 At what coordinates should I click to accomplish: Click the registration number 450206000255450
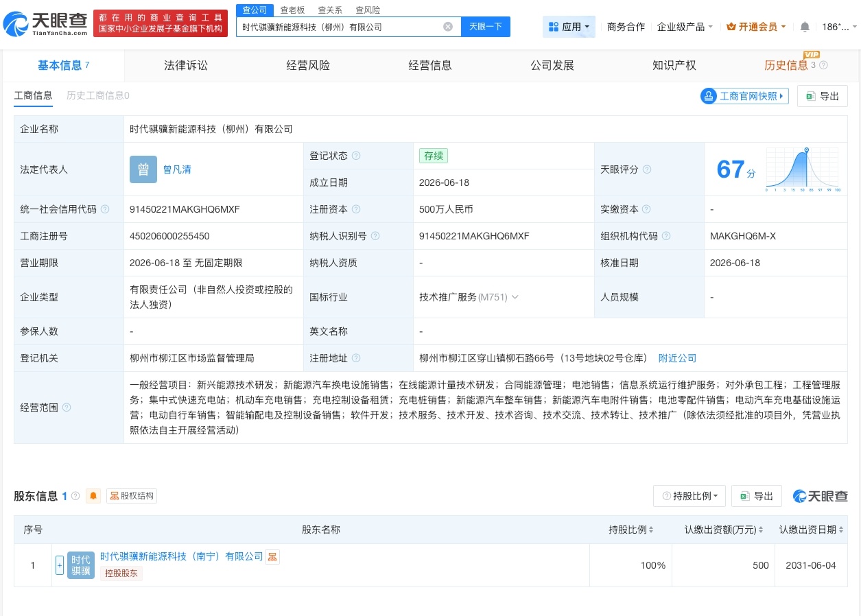(x=169, y=236)
